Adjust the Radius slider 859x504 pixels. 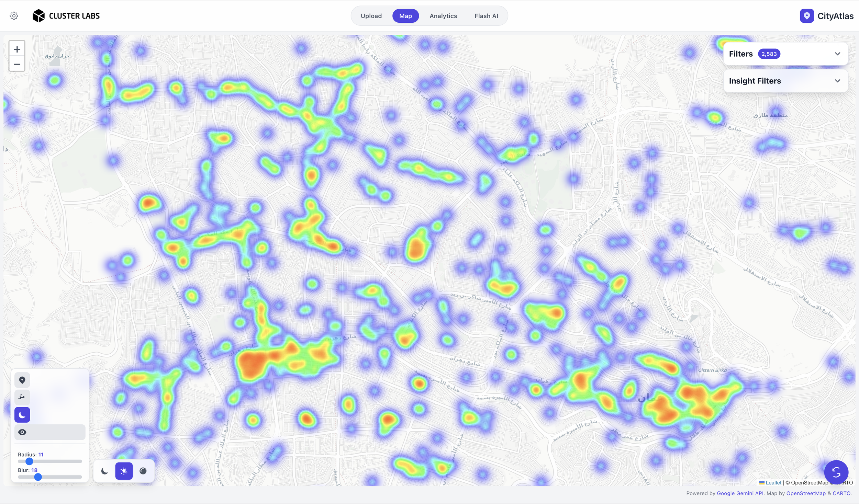coord(50,461)
